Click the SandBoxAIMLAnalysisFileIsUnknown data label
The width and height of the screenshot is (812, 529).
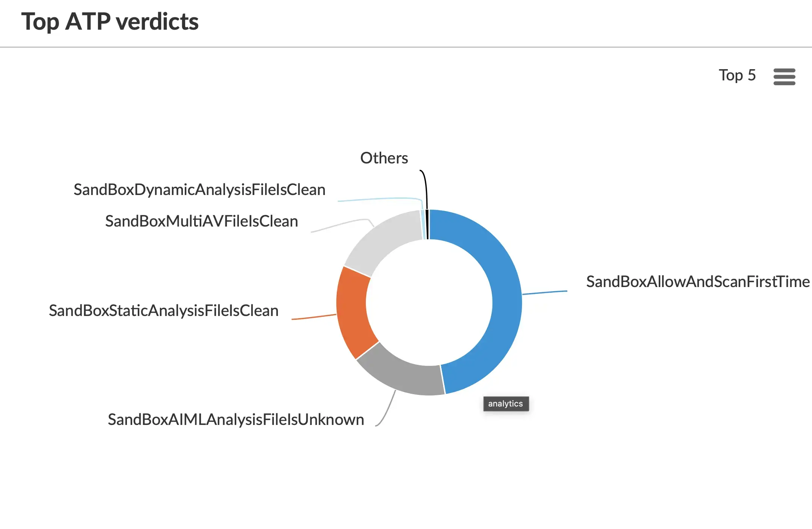click(x=236, y=420)
